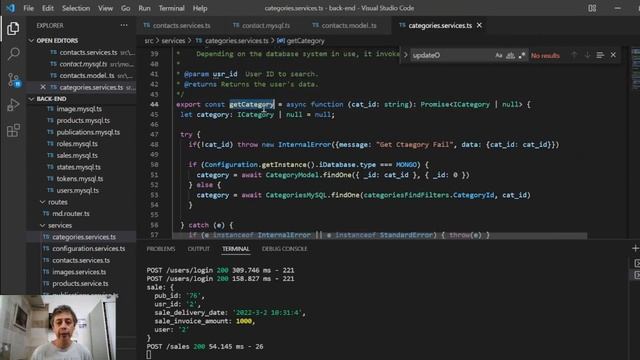Open the View menu
Screen dimensions: 640x360
click(x=105, y=8)
